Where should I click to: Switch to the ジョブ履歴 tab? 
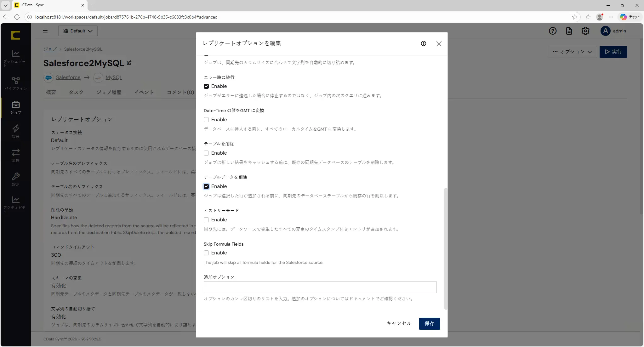pyautogui.click(x=109, y=92)
